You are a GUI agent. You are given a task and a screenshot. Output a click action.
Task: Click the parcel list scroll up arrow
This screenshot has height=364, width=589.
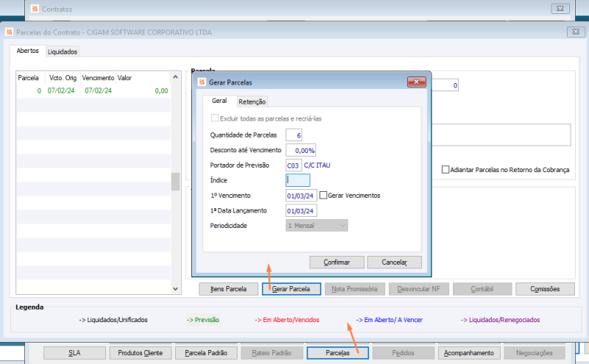coord(175,77)
